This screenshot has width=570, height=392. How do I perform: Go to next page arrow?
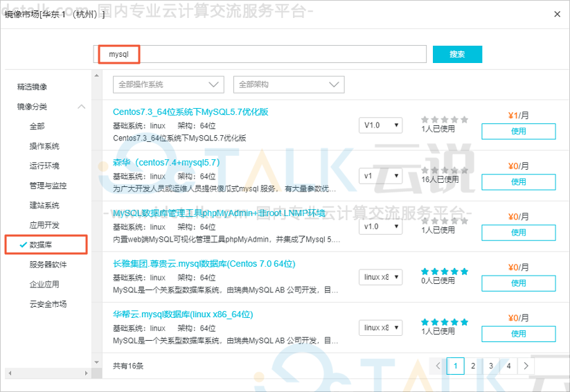(x=526, y=366)
